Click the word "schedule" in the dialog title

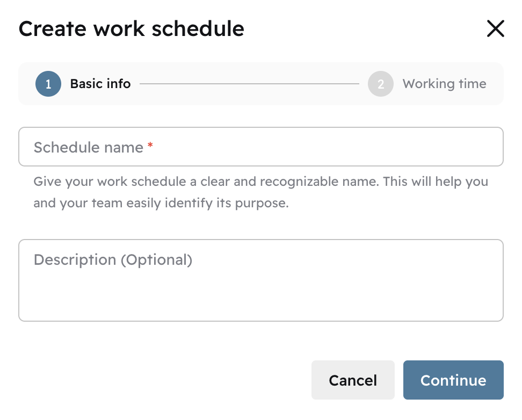coord(198,28)
